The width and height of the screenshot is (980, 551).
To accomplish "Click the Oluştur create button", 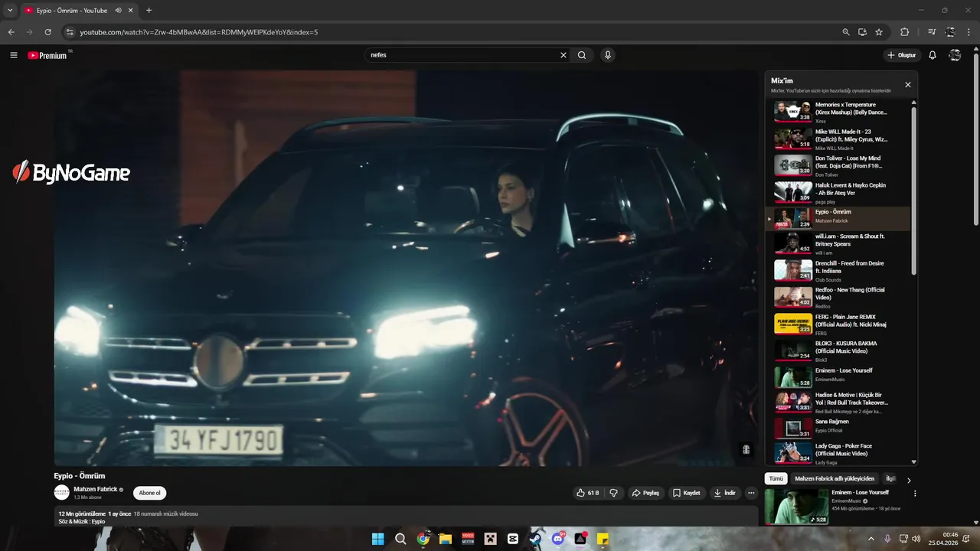I will (902, 55).
